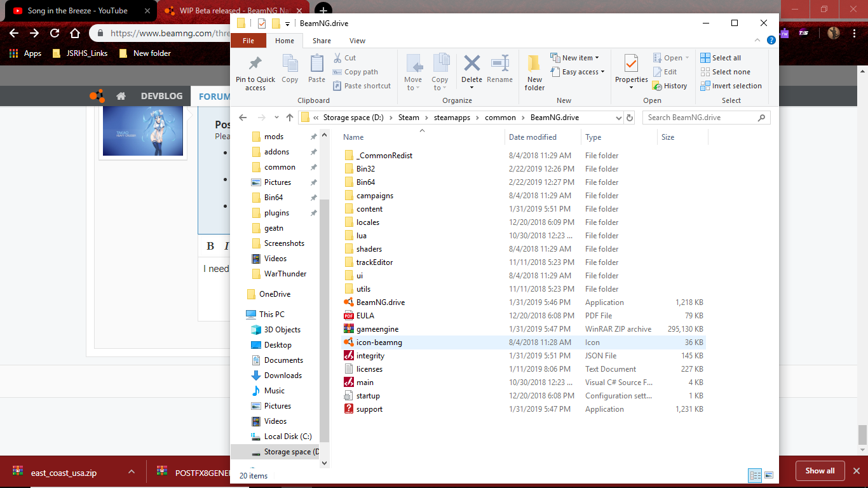Click the Edit ribbon option
The image size is (868, 488).
pyautogui.click(x=665, y=72)
